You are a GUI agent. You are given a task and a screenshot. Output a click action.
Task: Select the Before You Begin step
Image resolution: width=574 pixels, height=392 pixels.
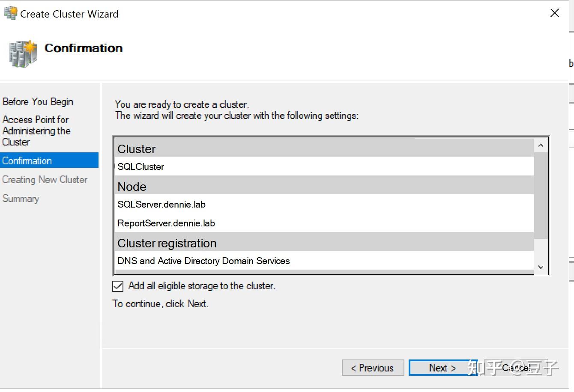[x=37, y=102]
